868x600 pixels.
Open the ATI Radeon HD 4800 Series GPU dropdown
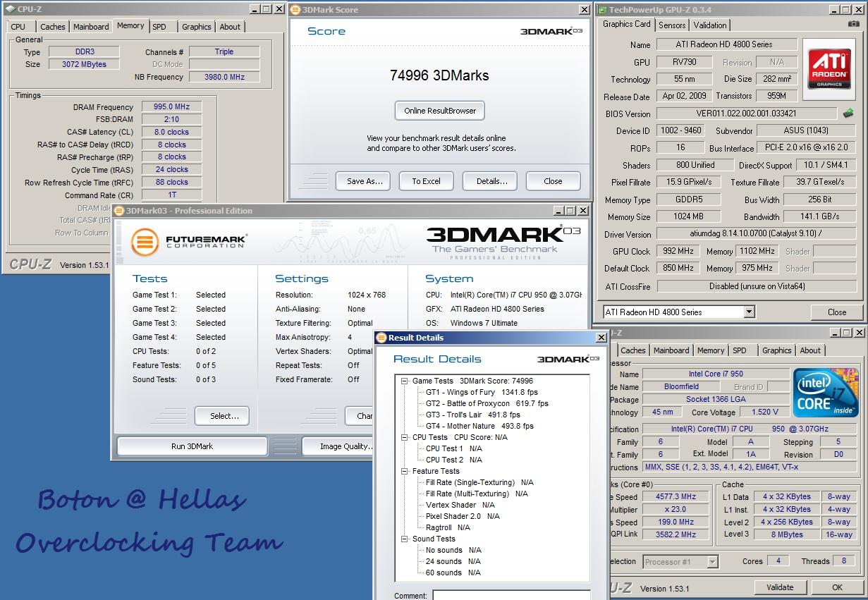click(748, 312)
